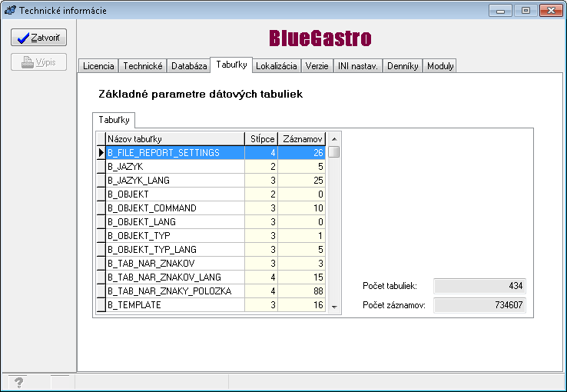Click the row indicator for B_FILE_REPORT_SETTINGS
Screen dimensions: 567x392
pyautogui.click(x=101, y=153)
